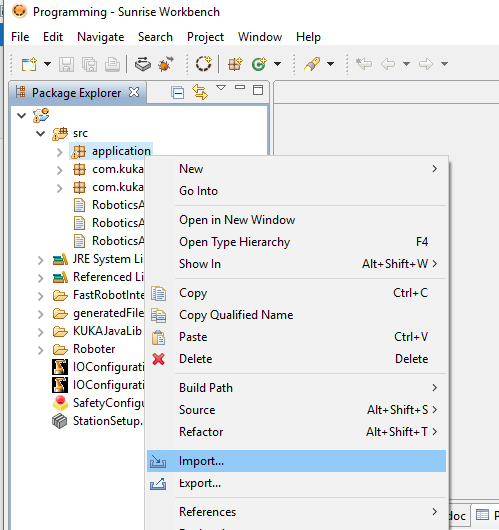Maximize the Package Explorer view
Viewport: 499px width, 530px height.
pyautogui.click(x=258, y=90)
